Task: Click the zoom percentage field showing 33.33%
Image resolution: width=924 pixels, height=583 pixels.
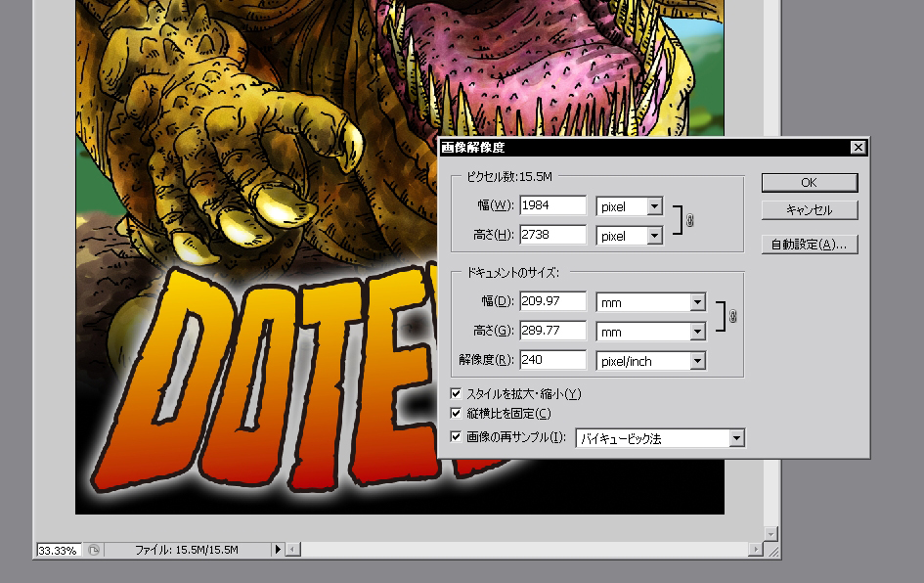Action: [x=58, y=550]
